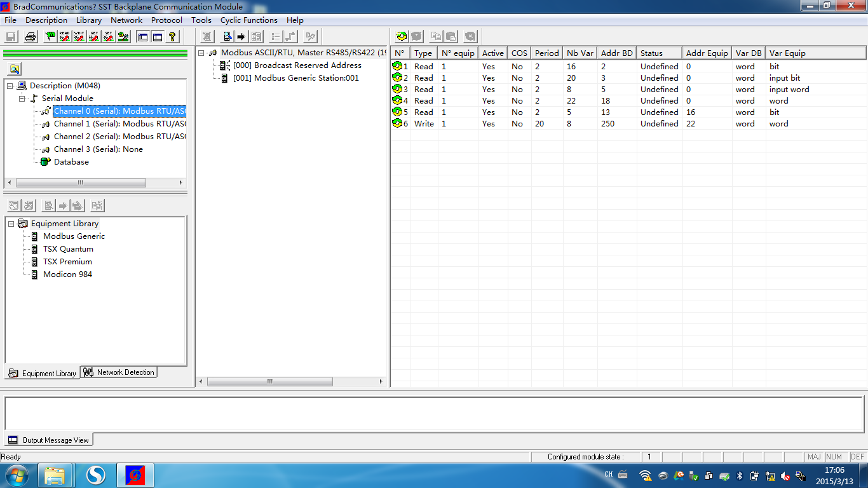Open the File Explorer taskbar icon
The image size is (868, 488).
(x=55, y=475)
